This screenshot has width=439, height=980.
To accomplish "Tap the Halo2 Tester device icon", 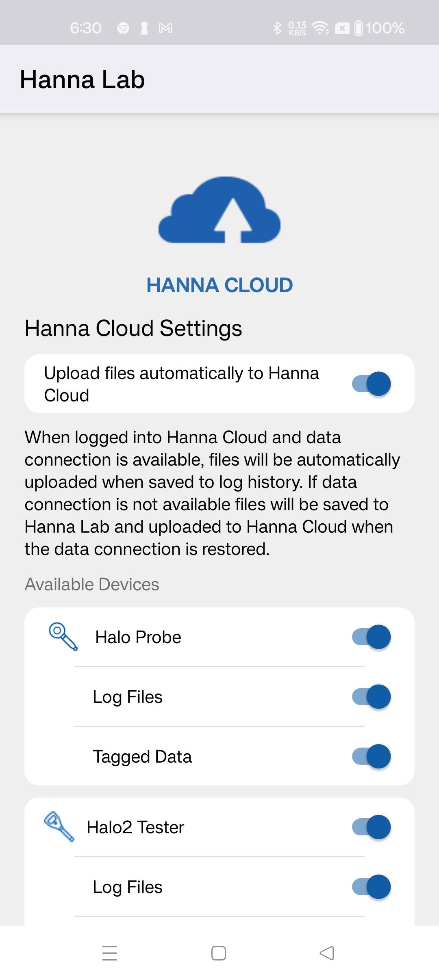I will click(x=59, y=827).
